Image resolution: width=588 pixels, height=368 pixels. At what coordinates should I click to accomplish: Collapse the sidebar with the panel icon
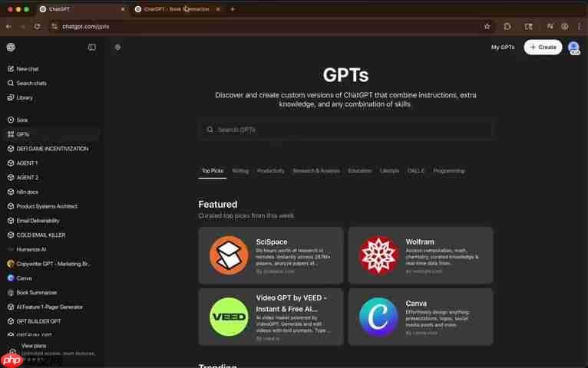[x=92, y=48]
